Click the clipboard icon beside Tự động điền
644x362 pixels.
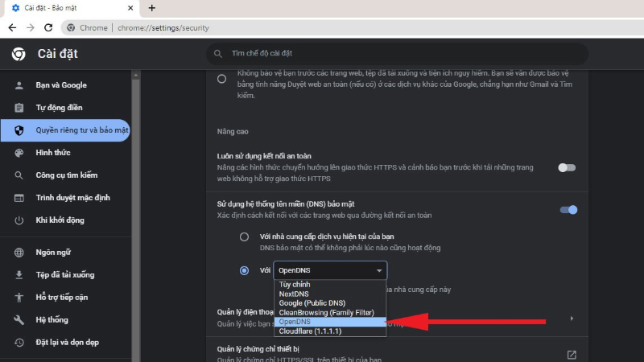click(x=19, y=108)
